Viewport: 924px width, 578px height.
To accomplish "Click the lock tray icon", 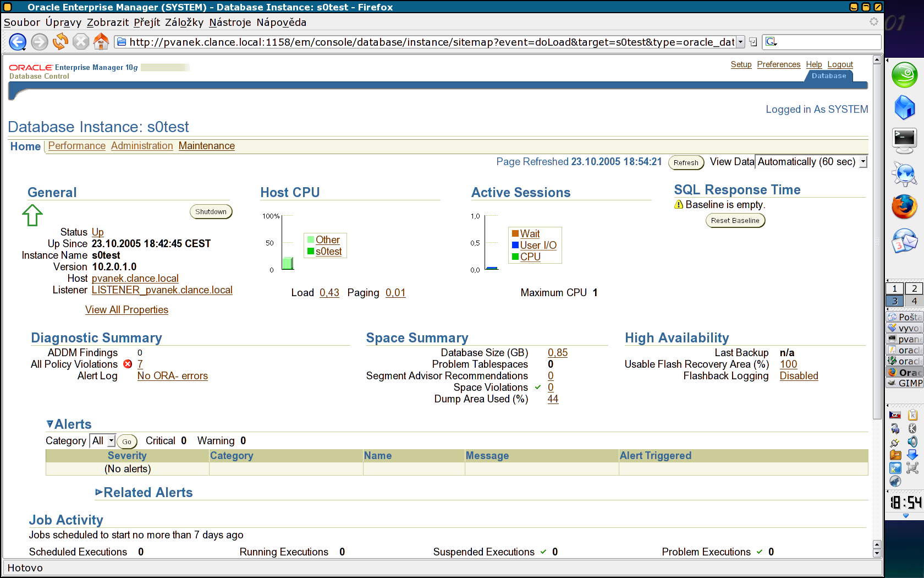I will pyautogui.click(x=895, y=428).
